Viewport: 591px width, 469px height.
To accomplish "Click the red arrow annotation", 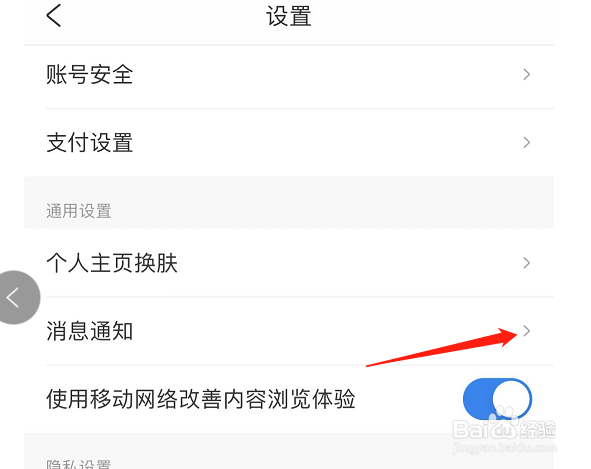I will point(442,347).
